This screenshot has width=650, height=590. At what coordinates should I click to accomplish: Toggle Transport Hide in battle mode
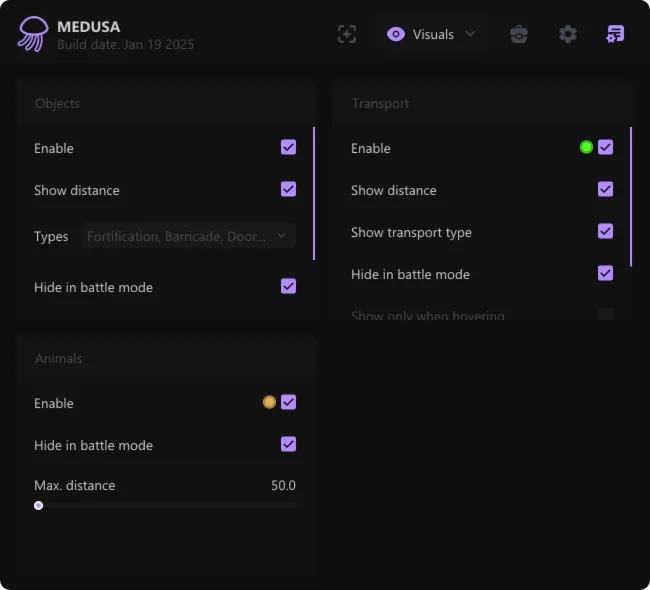coord(605,273)
